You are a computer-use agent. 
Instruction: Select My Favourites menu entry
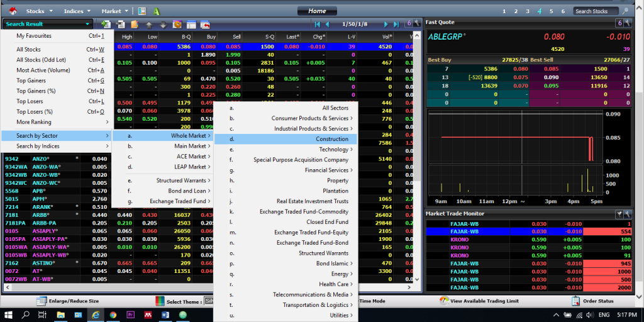[57, 36]
